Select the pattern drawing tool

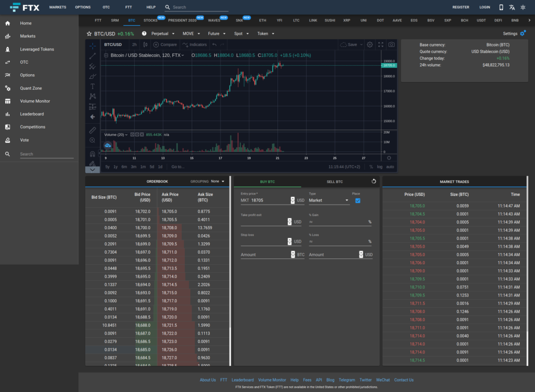[x=92, y=97]
